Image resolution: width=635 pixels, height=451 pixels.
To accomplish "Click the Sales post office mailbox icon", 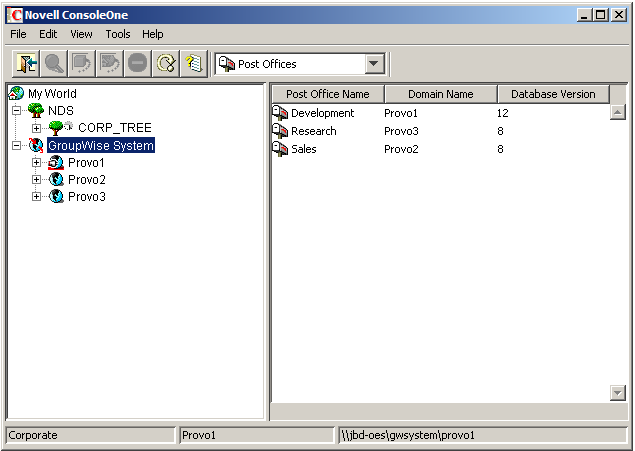I will click(x=280, y=149).
